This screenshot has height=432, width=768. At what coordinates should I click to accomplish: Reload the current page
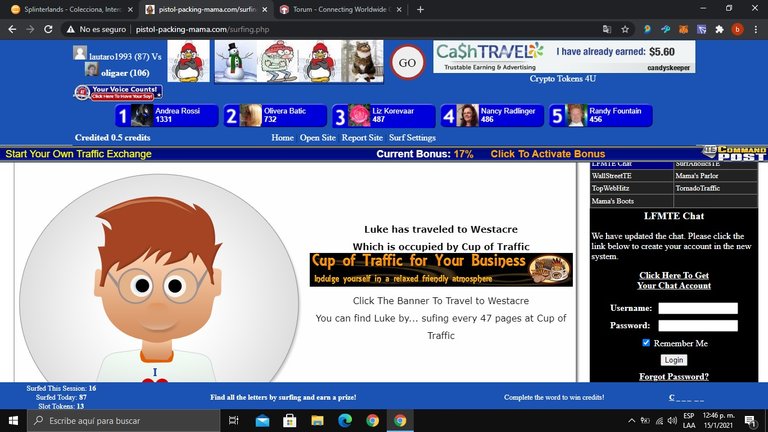[48, 29]
